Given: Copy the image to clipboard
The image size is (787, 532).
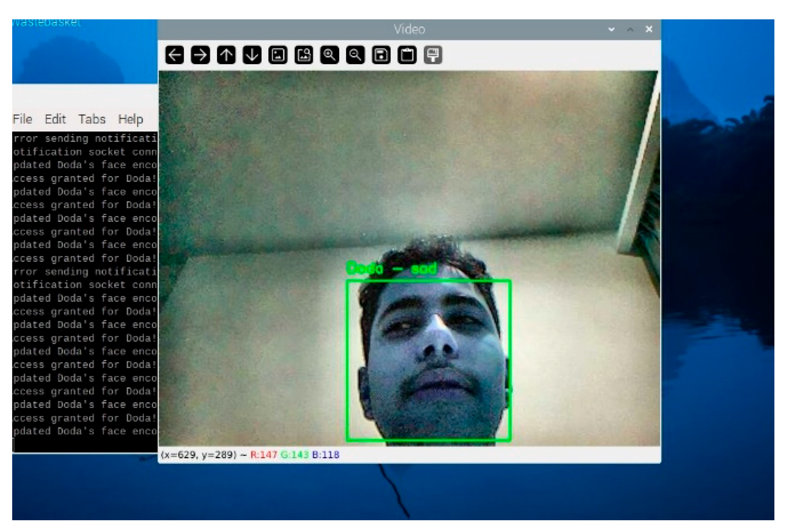Looking at the screenshot, I should coord(407,55).
